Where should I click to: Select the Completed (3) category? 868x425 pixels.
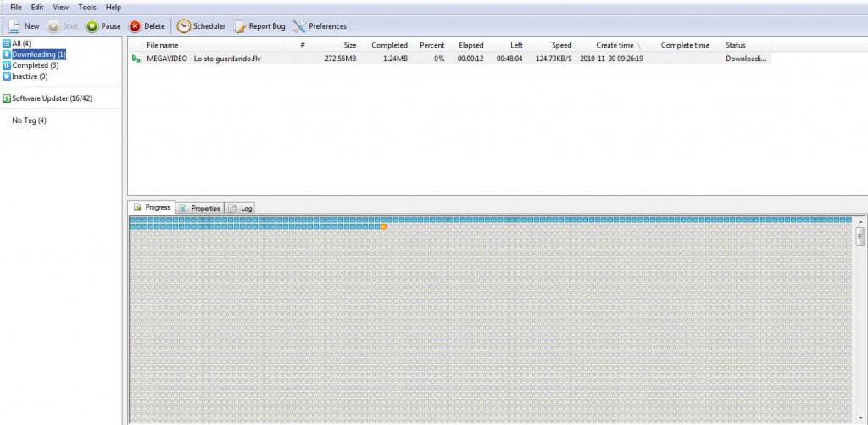tap(31, 65)
